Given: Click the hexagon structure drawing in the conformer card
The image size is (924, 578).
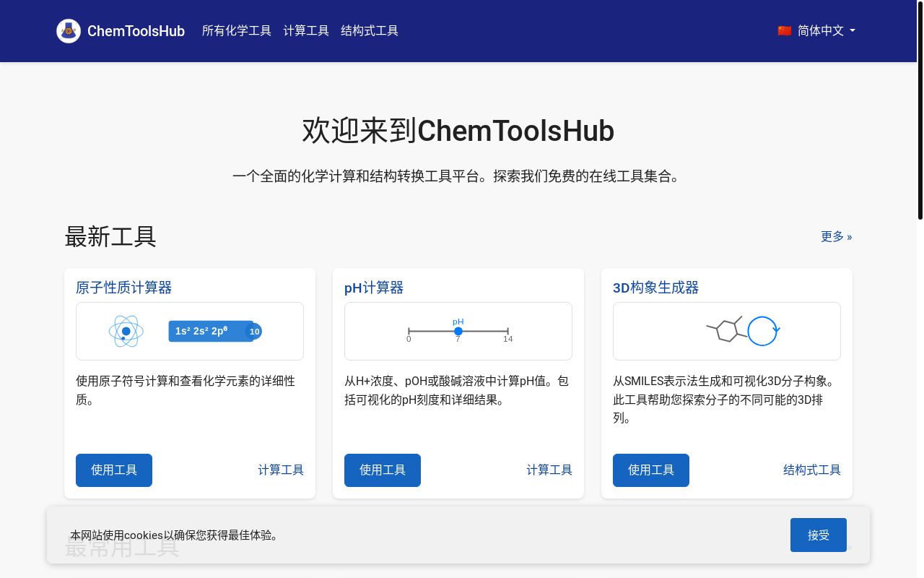Looking at the screenshot, I should click(727, 331).
